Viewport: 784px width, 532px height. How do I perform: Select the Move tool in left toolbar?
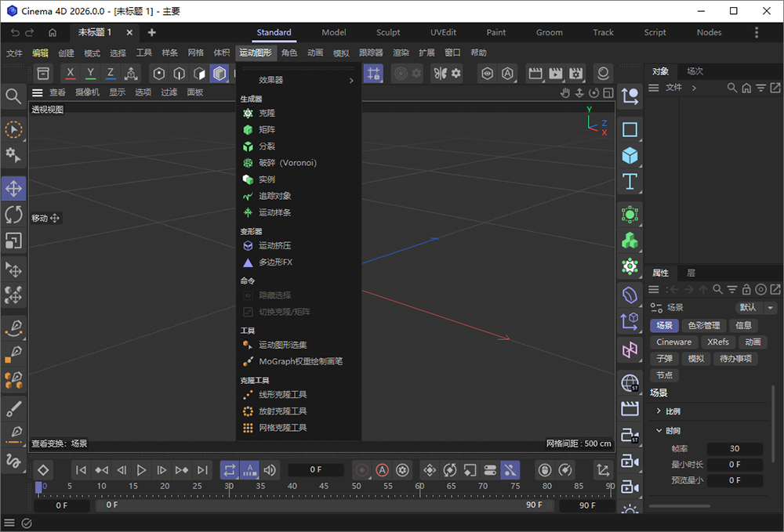[14, 188]
